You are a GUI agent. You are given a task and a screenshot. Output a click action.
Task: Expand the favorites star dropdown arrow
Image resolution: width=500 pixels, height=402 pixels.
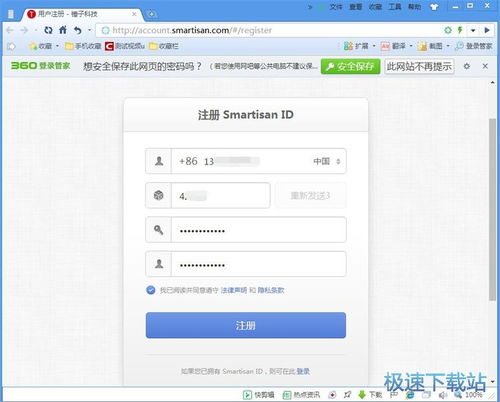[x=57, y=46]
